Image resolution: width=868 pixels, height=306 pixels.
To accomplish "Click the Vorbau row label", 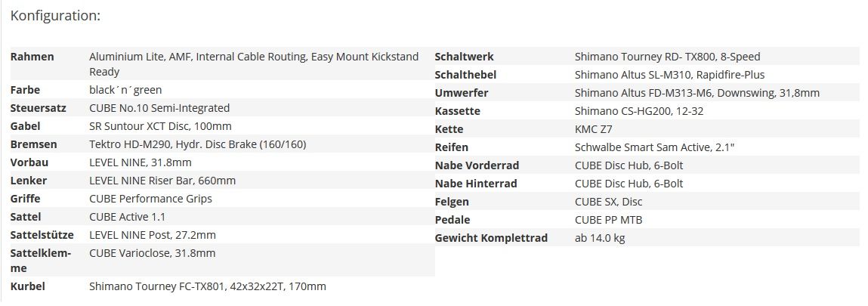I will click(x=29, y=162).
